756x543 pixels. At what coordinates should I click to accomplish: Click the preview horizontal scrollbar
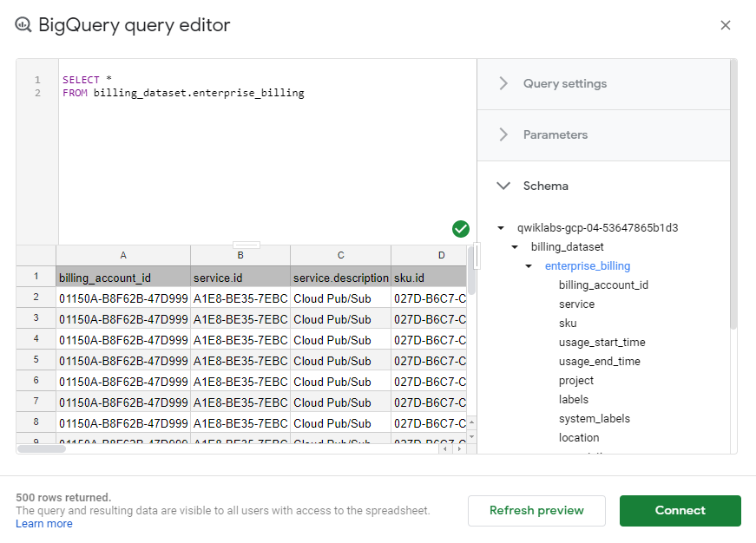42,448
